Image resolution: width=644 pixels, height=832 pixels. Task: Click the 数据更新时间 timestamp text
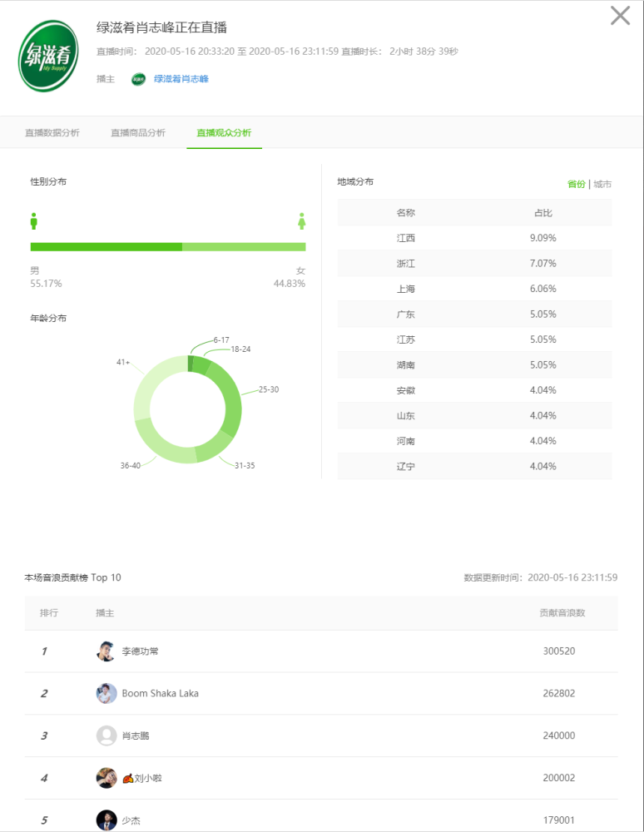[541, 577]
